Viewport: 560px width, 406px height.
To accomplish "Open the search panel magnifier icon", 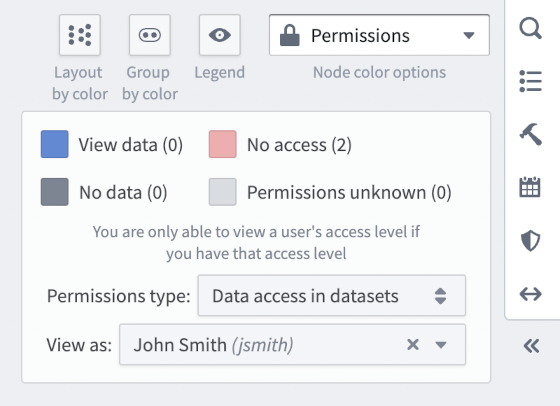I will coord(530,29).
